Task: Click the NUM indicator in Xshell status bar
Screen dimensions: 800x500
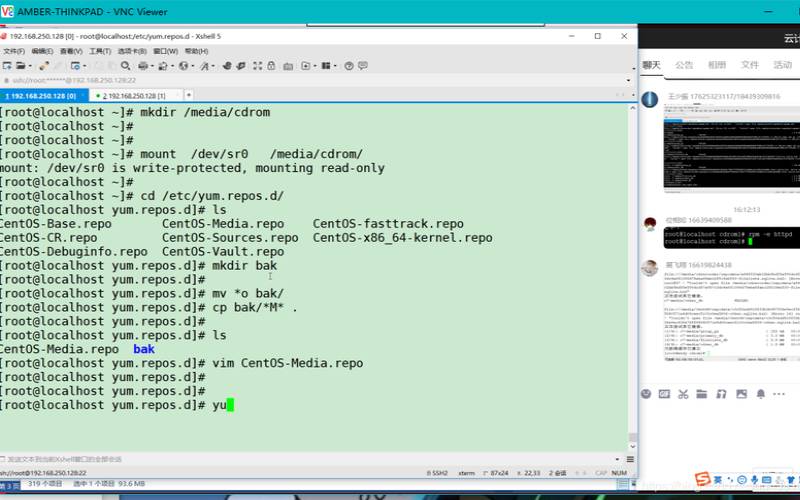Action: 619,473
